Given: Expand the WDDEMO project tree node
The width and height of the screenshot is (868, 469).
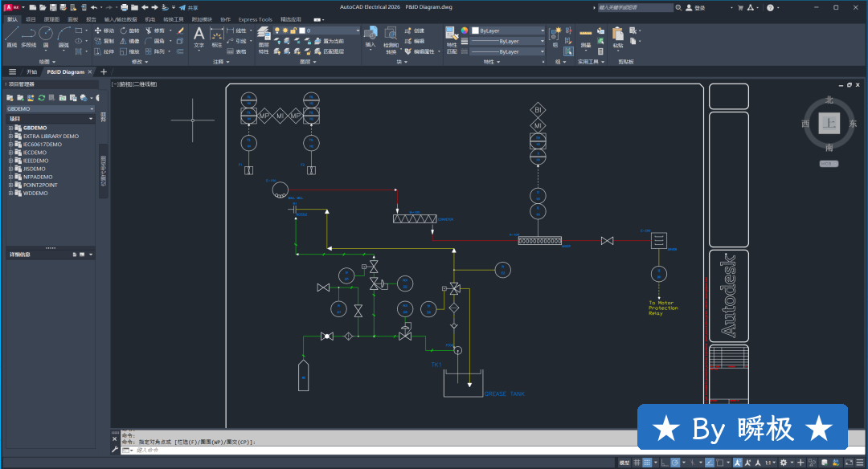Looking at the screenshot, I should [x=11, y=193].
